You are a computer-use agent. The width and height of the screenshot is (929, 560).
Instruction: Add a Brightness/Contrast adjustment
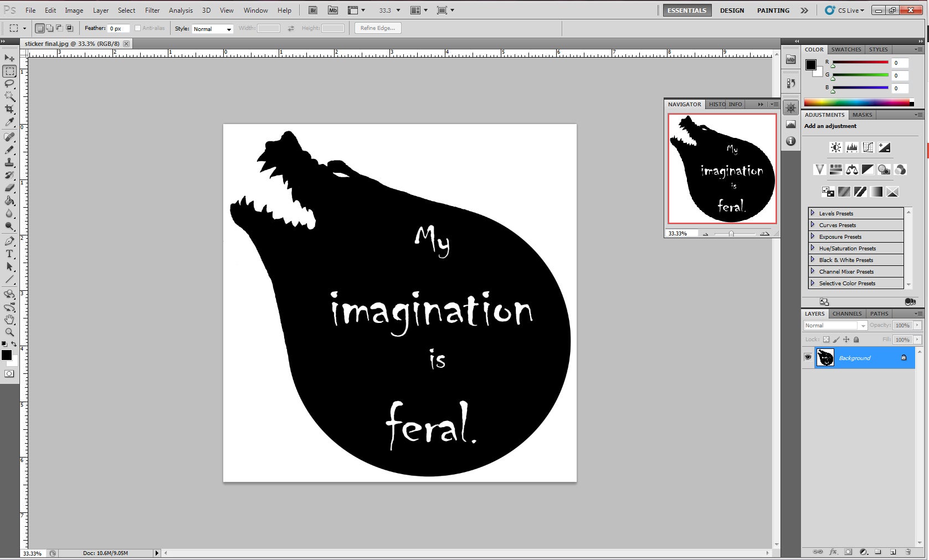[x=835, y=147]
